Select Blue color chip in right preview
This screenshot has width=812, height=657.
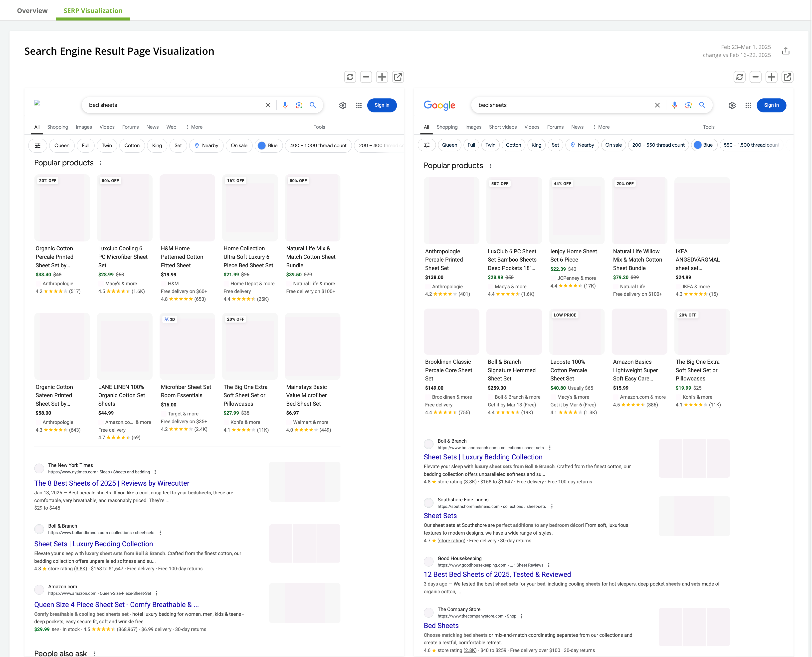coord(704,145)
